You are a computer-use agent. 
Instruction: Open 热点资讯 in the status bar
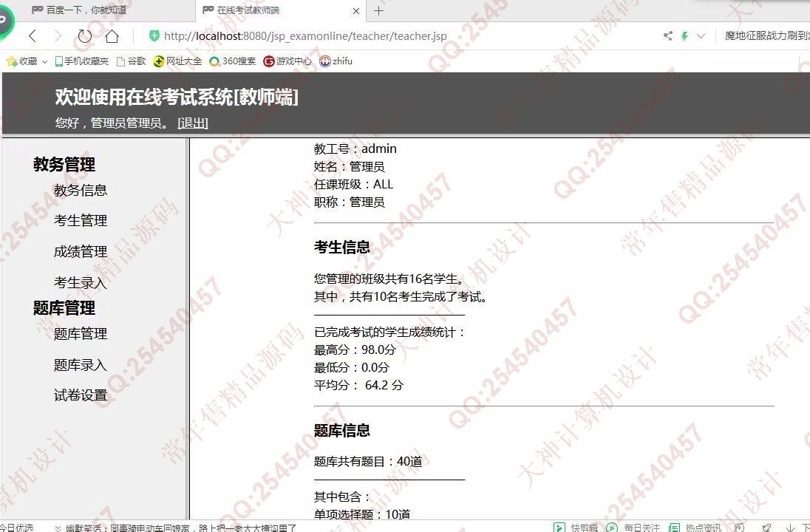(695, 528)
